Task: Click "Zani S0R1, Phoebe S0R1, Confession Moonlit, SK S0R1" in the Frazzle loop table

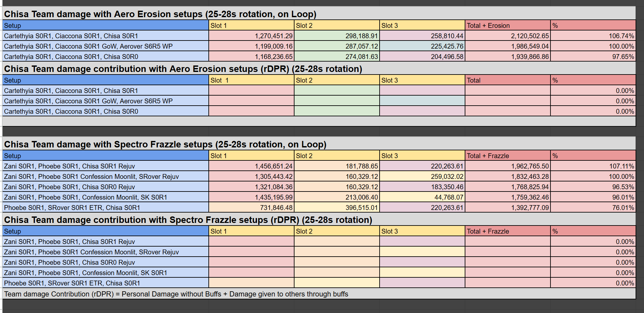Action: coord(85,197)
